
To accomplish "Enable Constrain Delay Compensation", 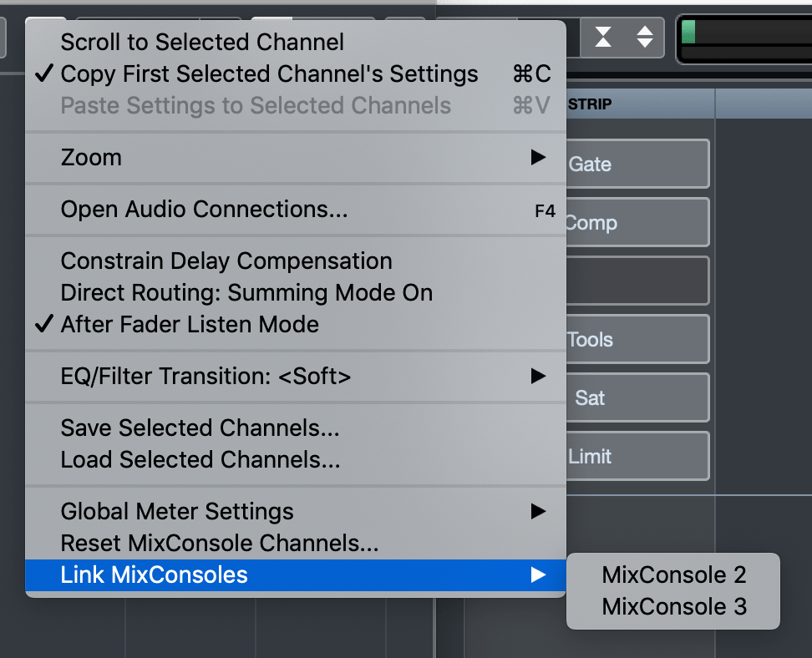I will click(x=226, y=261).
